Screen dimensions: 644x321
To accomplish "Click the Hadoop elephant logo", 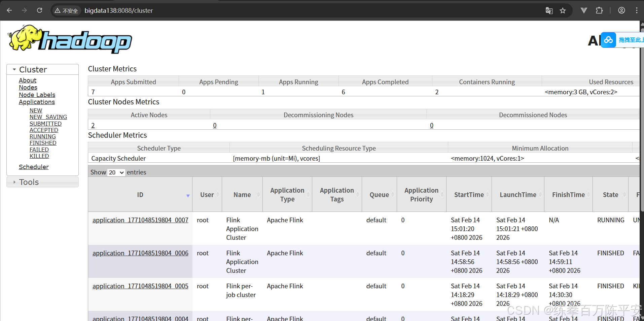I will click(70, 39).
